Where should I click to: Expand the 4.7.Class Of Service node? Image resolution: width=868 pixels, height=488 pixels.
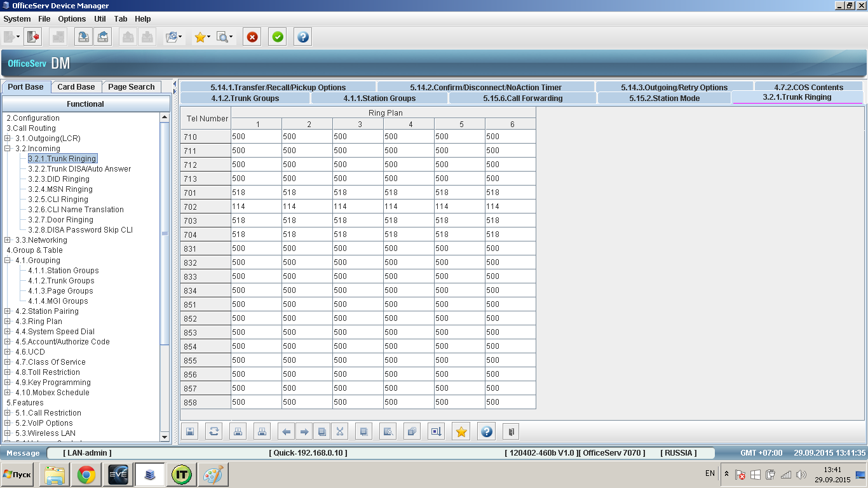(x=8, y=362)
